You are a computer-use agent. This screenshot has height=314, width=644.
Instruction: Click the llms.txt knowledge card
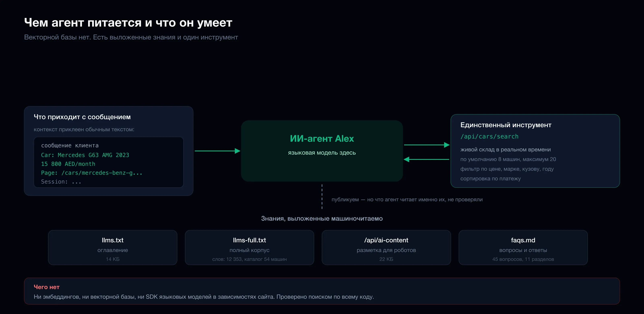pos(112,248)
